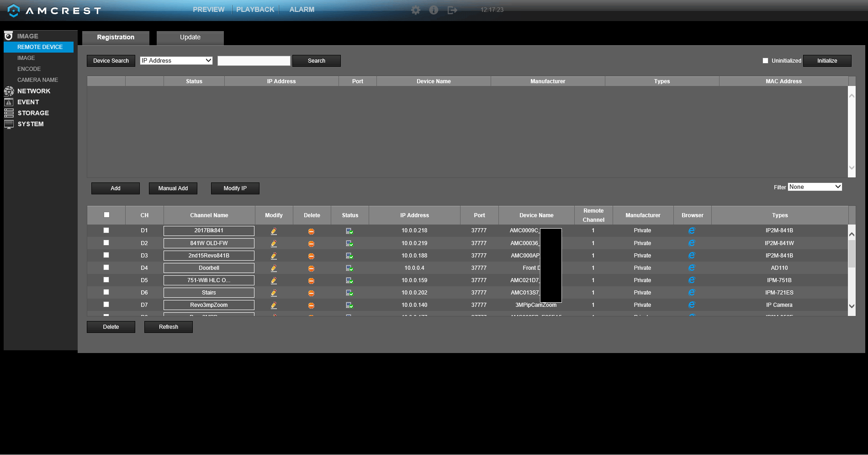Viewport: 868px width, 455px height.
Task: Click connection status icon for D1
Action: pyautogui.click(x=349, y=231)
